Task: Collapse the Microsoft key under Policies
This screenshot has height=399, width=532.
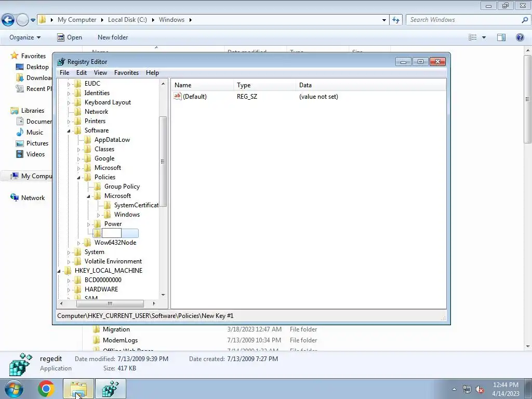Action: click(x=88, y=196)
